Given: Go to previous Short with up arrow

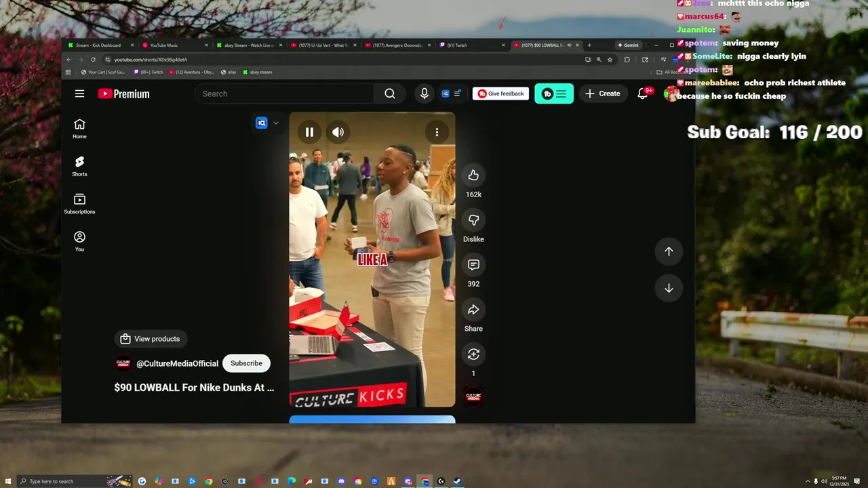Looking at the screenshot, I should click(x=669, y=251).
